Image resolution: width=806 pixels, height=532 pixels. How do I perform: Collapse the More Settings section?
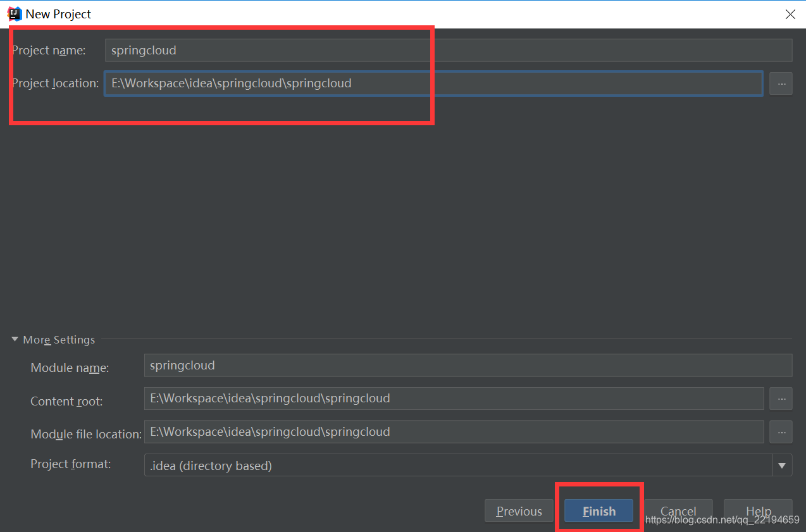(x=15, y=340)
